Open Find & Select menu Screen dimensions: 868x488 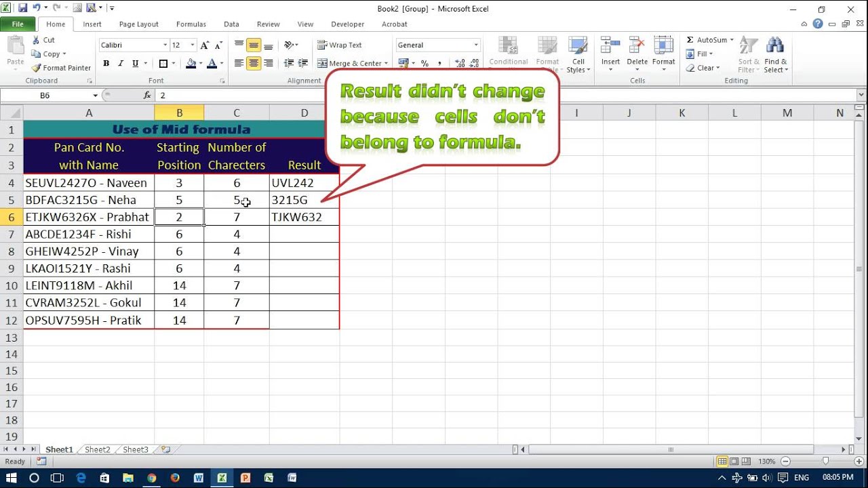pos(775,54)
